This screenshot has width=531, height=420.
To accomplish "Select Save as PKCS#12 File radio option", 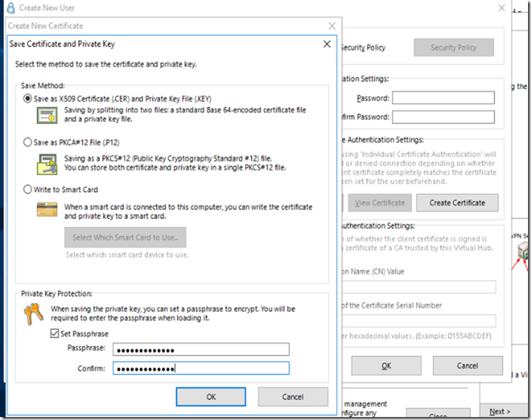I will 29,142.
